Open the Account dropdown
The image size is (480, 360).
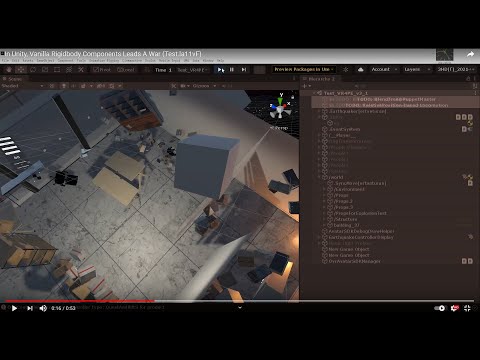[x=384, y=69]
